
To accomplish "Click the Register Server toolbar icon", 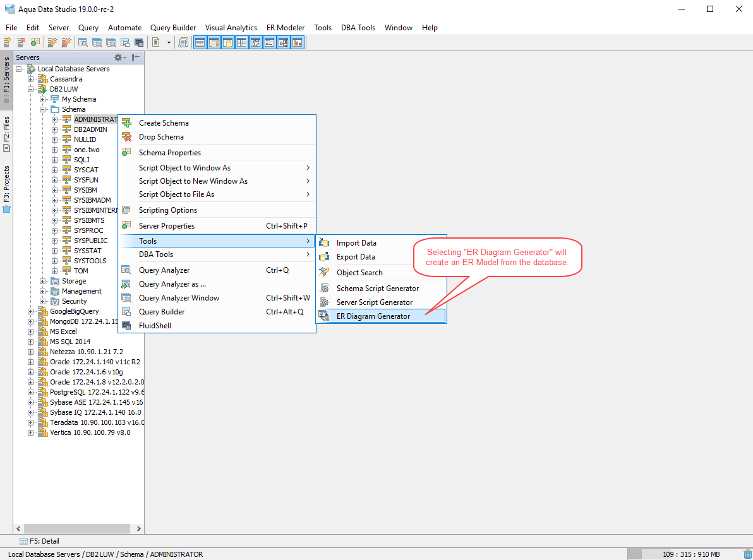I will pos(7,43).
